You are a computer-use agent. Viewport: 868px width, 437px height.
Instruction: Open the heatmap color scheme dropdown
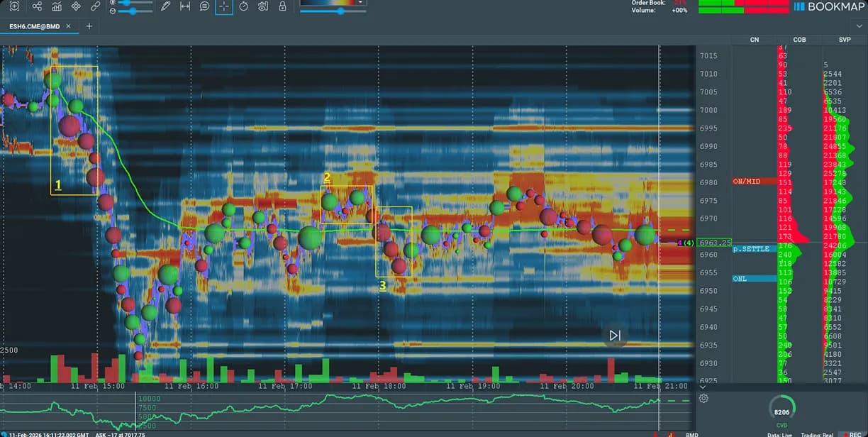pyautogui.click(x=362, y=2)
